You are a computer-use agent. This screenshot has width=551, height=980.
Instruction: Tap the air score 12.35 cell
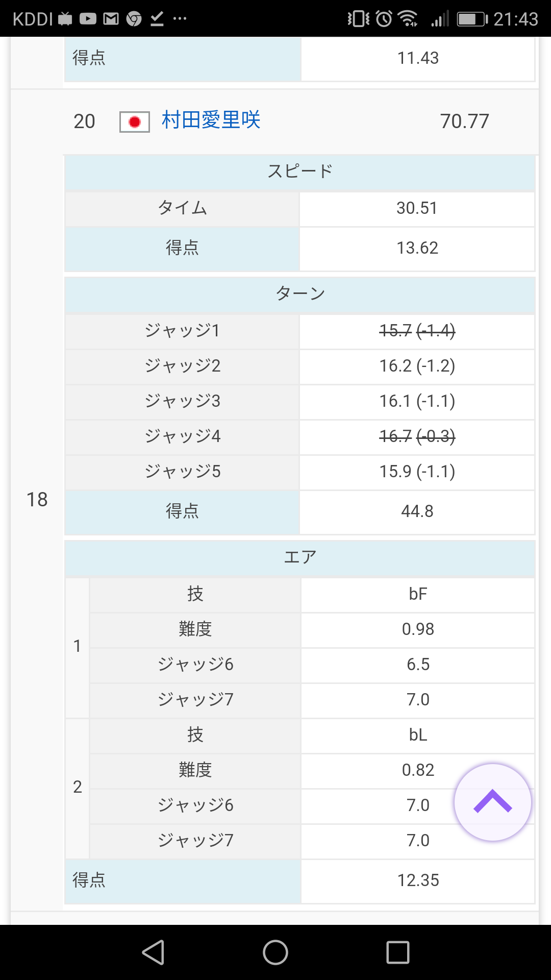(x=418, y=880)
